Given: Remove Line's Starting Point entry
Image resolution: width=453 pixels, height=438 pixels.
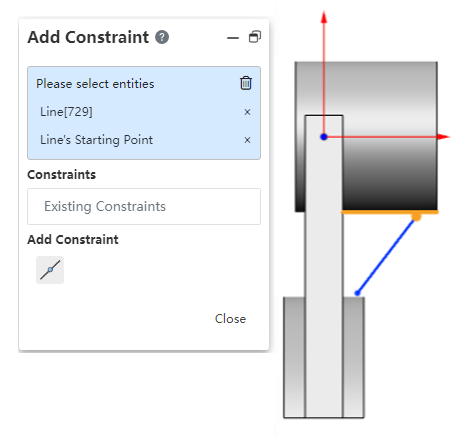Looking at the screenshot, I should point(247,140).
